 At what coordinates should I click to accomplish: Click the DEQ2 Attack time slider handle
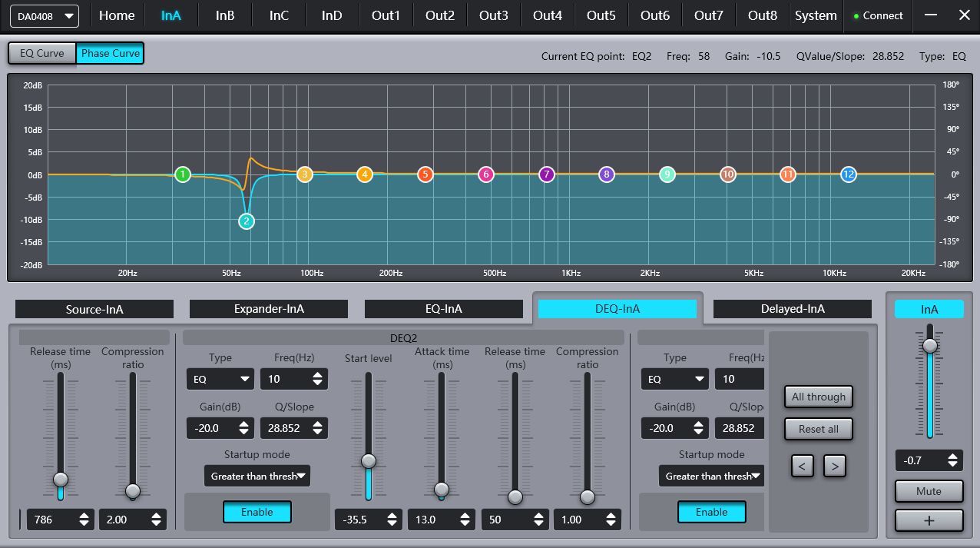click(x=442, y=490)
